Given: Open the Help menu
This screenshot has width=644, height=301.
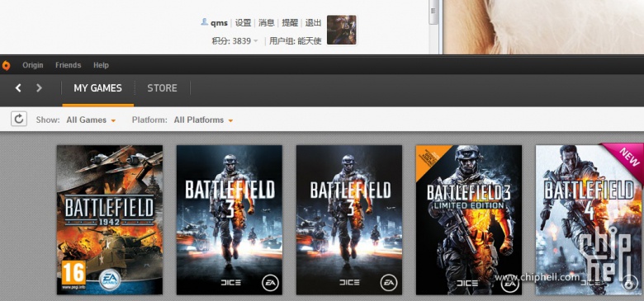Looking at the screenshot, I should click(x=101, y=65).
